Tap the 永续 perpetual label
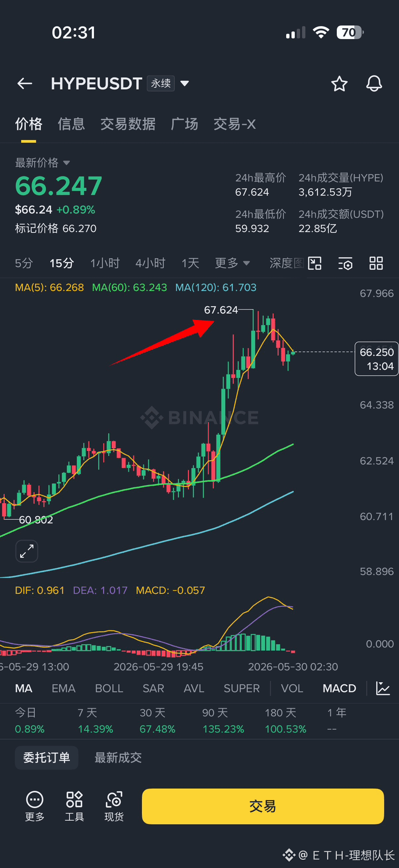Screen dimensions: 399x868 tap(161, 83)
